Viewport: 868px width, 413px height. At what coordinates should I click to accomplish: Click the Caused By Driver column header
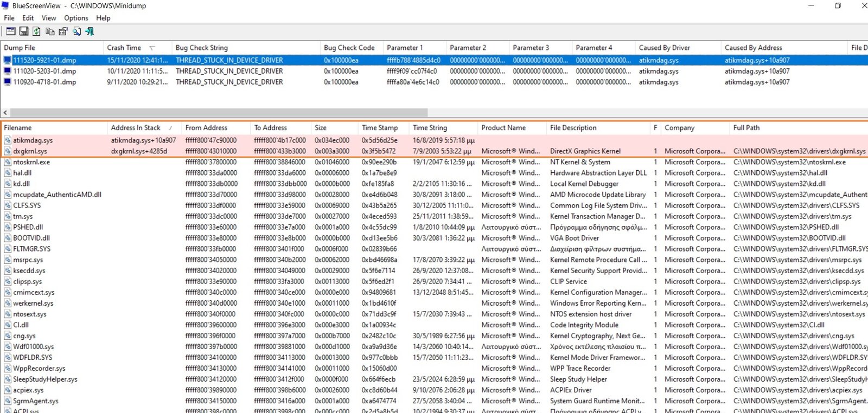pos(664,48)
